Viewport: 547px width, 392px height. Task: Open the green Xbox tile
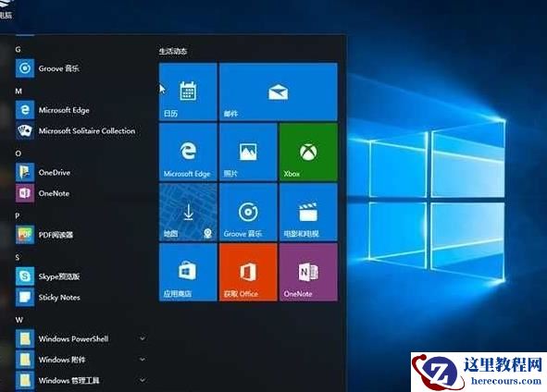(x=308, y=152)
